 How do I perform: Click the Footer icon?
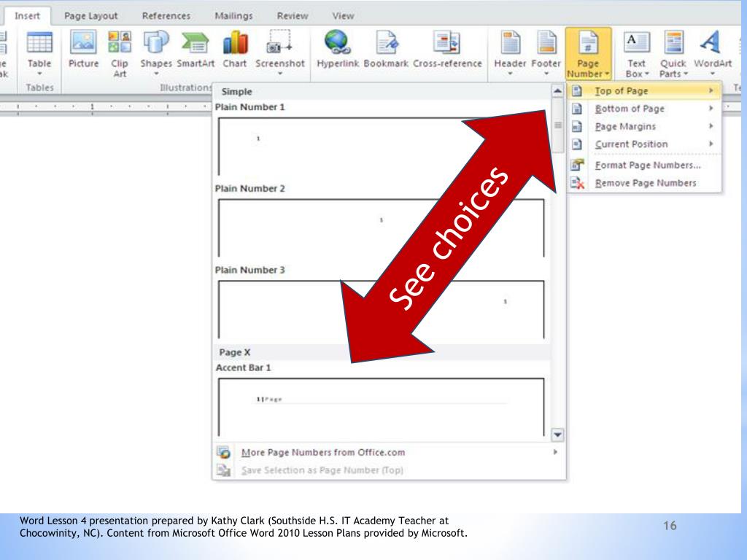(x=546, y=42)
